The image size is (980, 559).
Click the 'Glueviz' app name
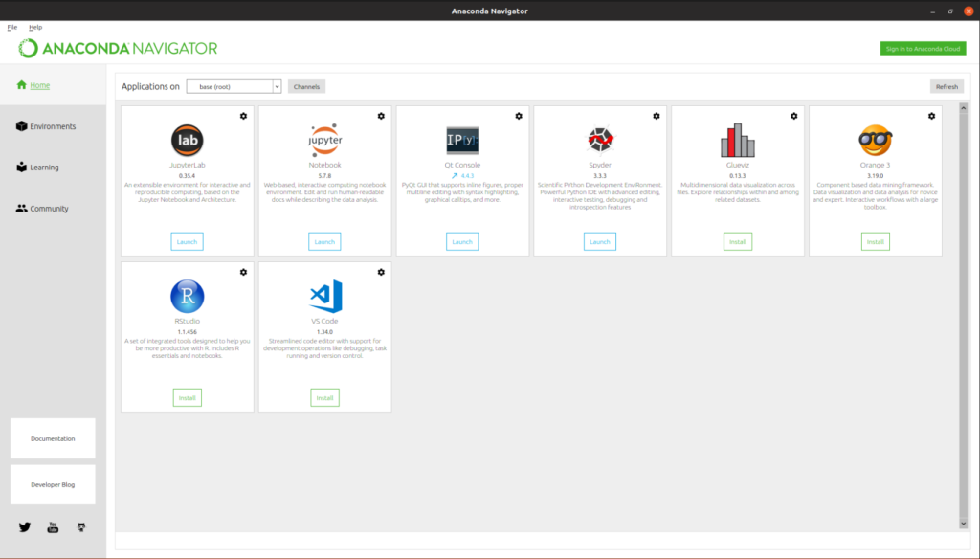[x=738, y=165]
